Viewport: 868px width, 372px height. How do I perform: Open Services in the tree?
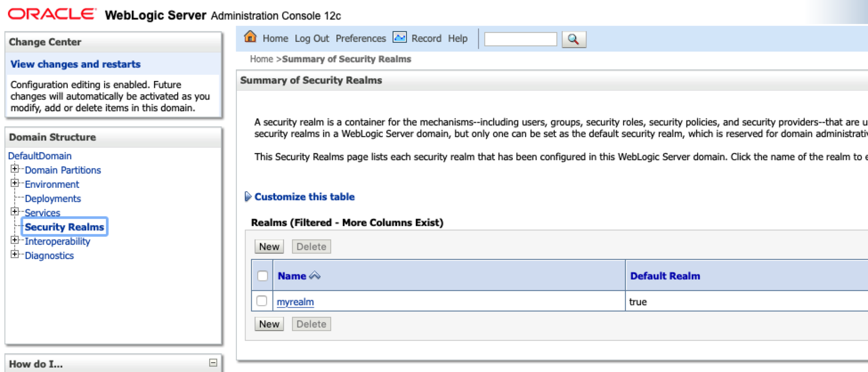point(42,213)
